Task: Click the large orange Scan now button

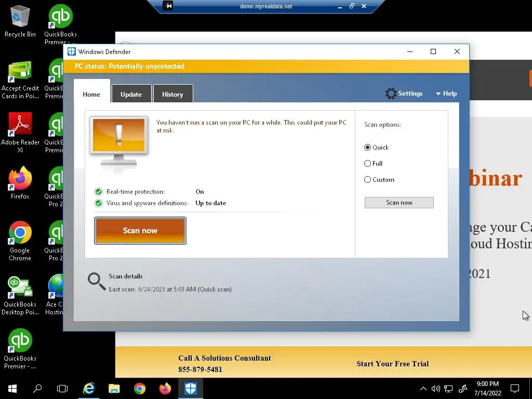Action: pyautogui.click(x=140, y=231)
